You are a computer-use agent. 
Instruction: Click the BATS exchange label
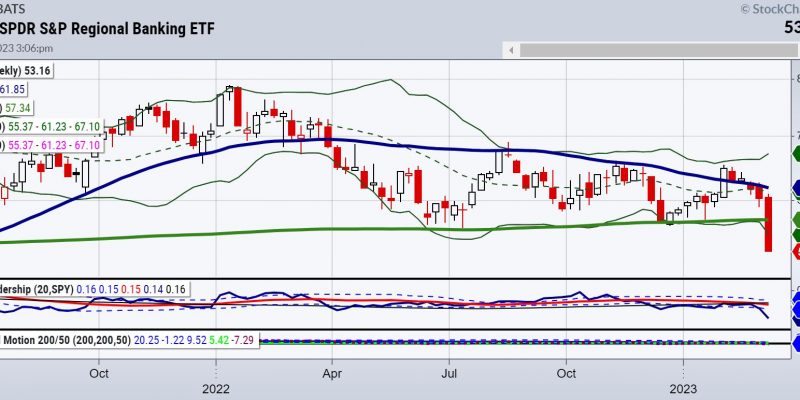[12, 9]
